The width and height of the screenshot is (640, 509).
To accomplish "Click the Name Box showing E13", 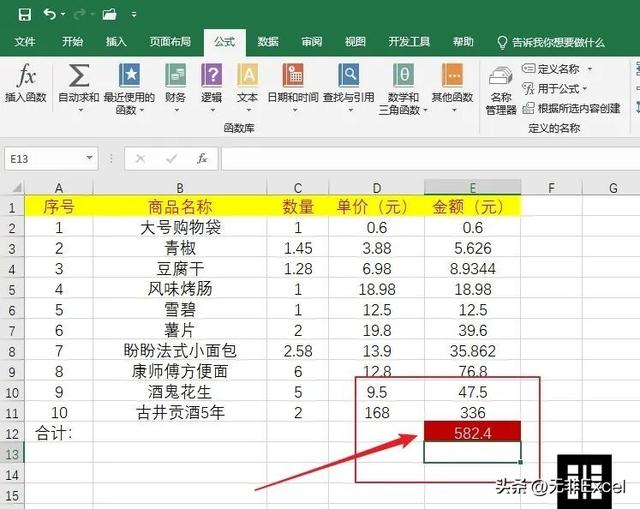I will [x=45, y=159].
